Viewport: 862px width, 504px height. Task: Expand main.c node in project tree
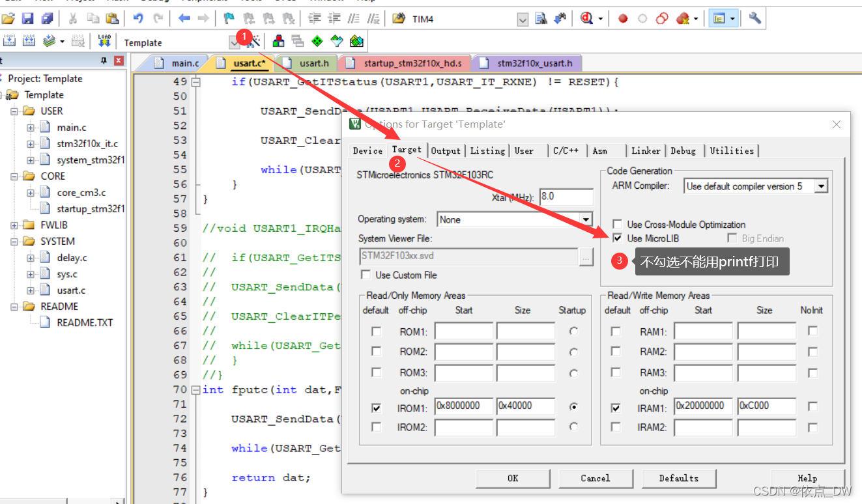(31, 128)
